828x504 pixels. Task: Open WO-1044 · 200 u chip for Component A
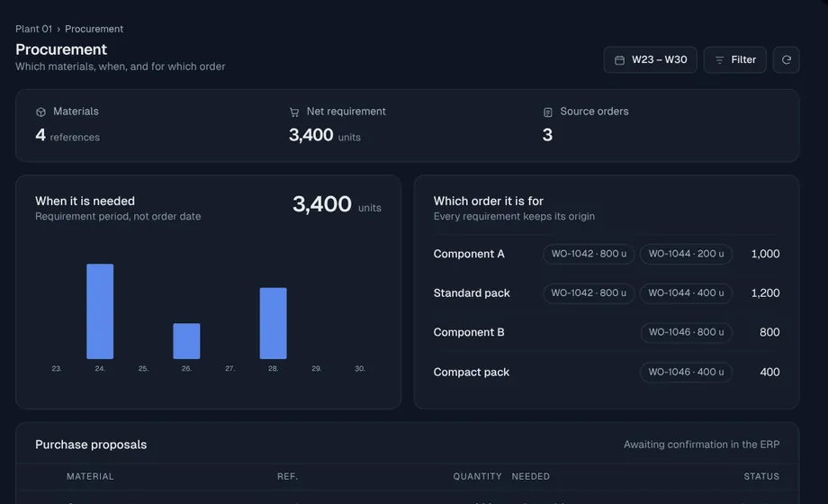(x=686, y=254)
